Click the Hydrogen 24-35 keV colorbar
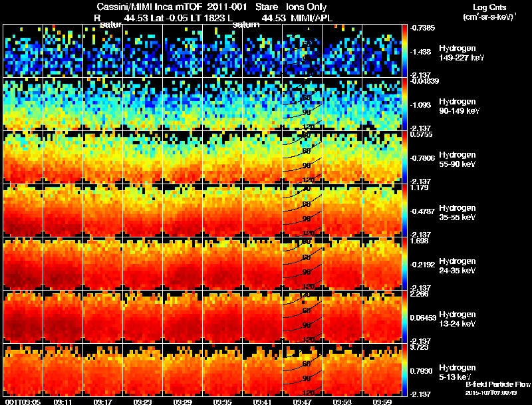This screenshot has width=532, height=405. pyautogui.click(x=404, y=264)
